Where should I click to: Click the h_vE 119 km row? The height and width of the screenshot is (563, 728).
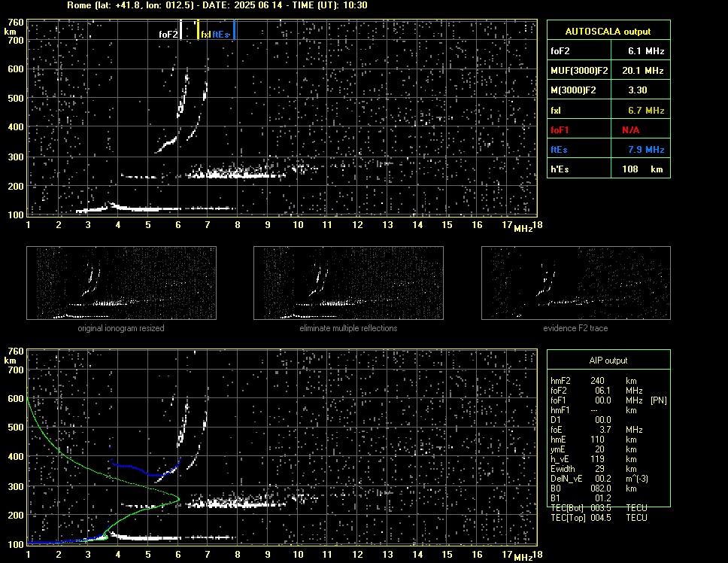(593, 459)
